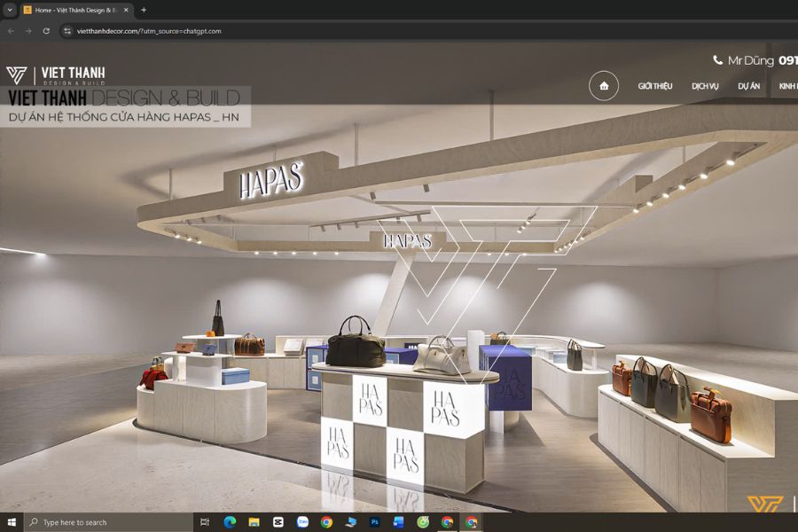
Task: Reload the page with the refresh icon
Action: [46, 31]
